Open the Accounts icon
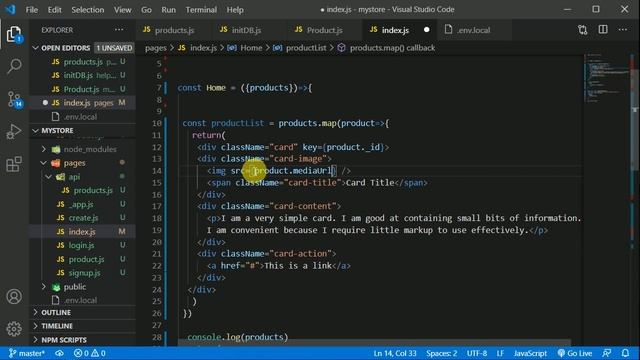 click(14, 296)
